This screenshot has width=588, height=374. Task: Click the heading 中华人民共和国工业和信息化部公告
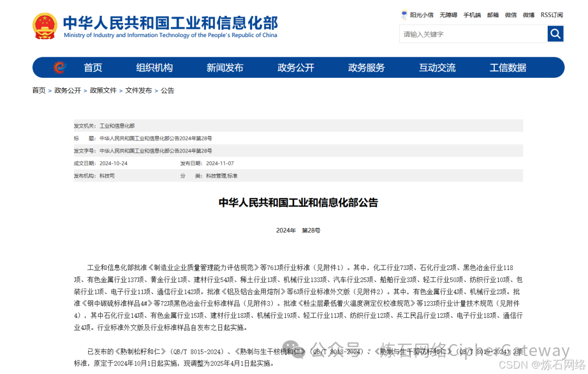(x=298, y=203)
